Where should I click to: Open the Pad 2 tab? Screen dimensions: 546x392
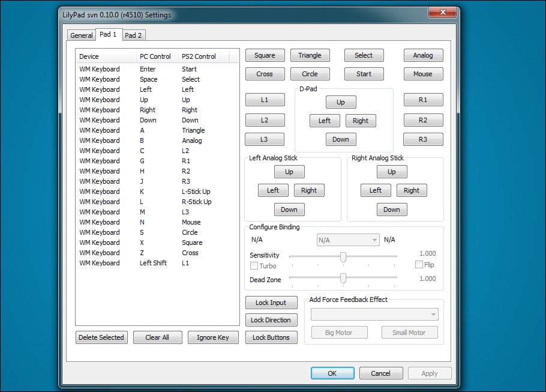pyautogui.click(x=133, y=35)
